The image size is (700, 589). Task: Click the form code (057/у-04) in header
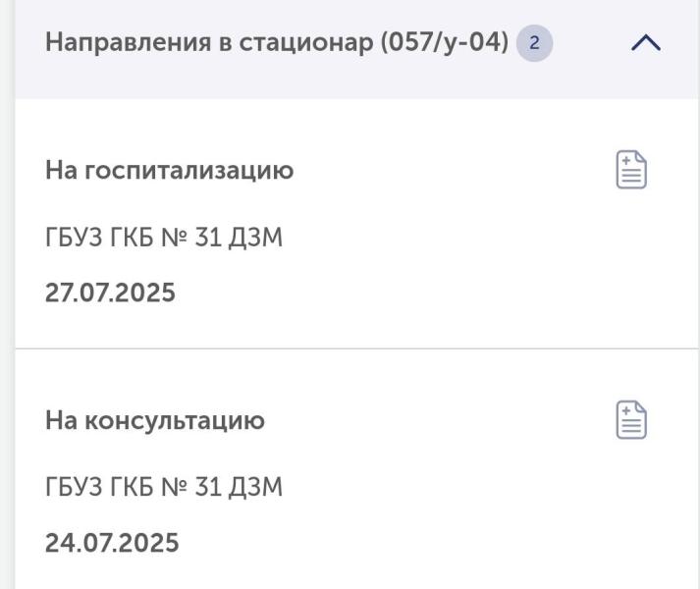click(445, 43)
